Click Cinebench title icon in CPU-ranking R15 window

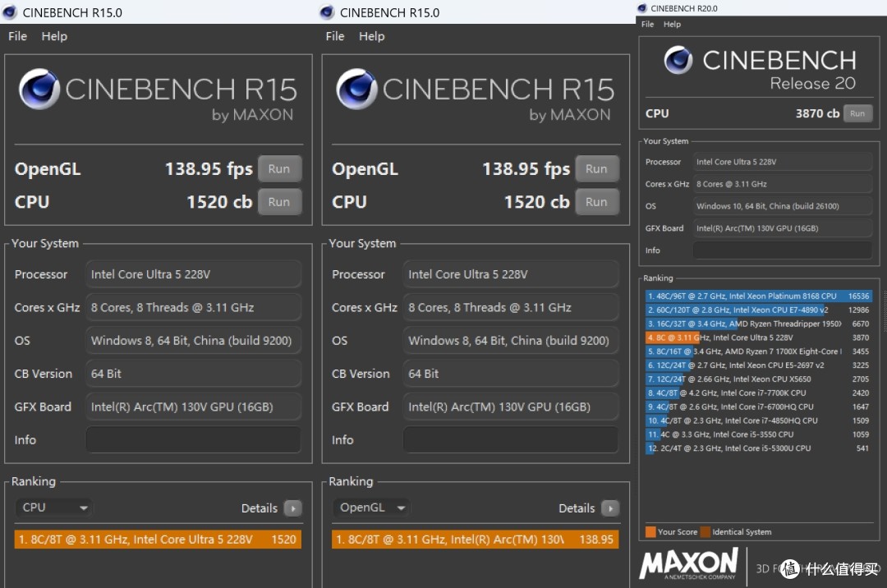coord(10,12)
